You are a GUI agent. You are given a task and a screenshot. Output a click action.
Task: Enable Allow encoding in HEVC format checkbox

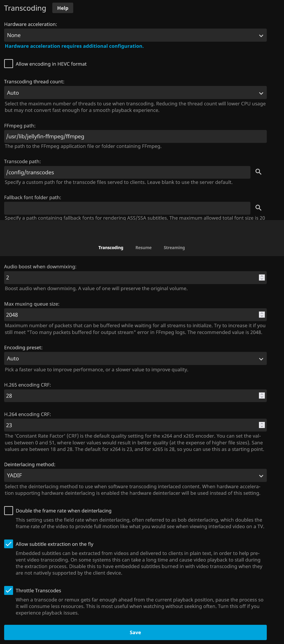click(9, 64)
